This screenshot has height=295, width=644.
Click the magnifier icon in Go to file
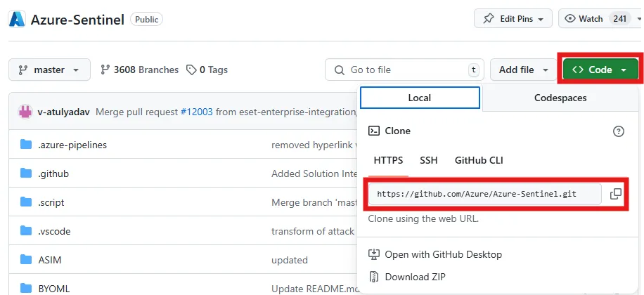[x=340, y=70]
